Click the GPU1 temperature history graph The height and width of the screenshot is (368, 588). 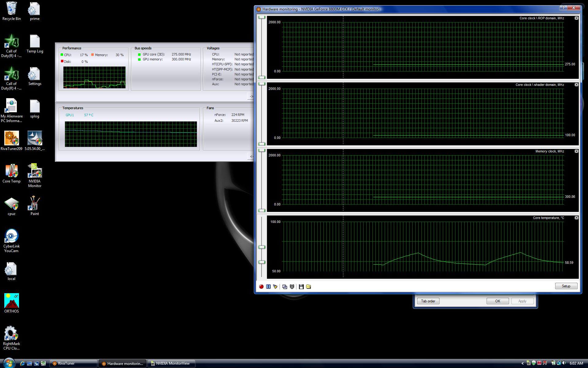click(131, 134)
